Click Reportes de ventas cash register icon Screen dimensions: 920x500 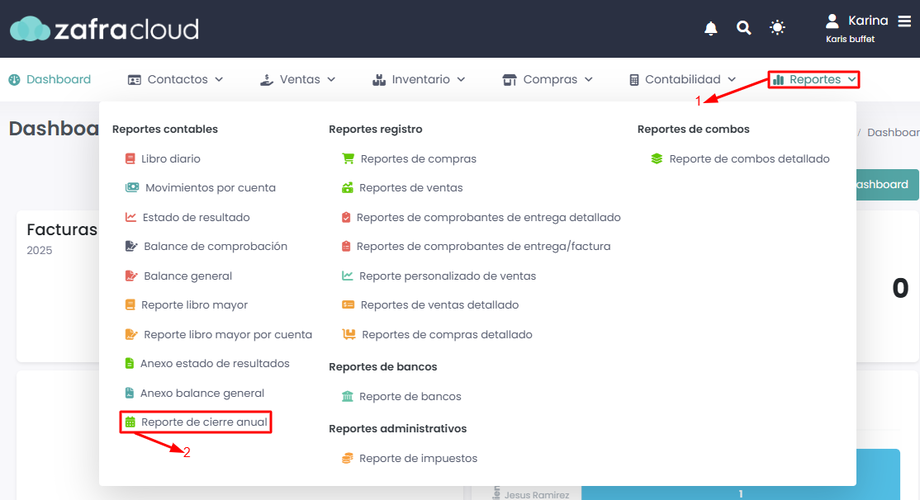[347, 188]
